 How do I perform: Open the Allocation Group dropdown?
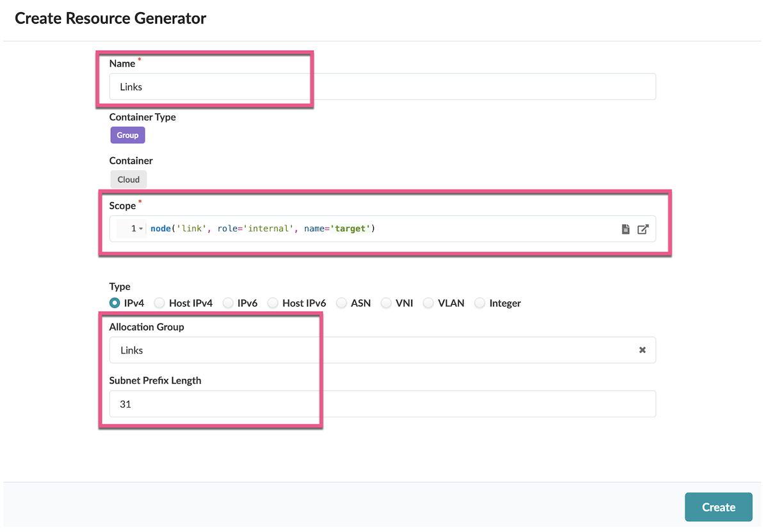[383, 350]
